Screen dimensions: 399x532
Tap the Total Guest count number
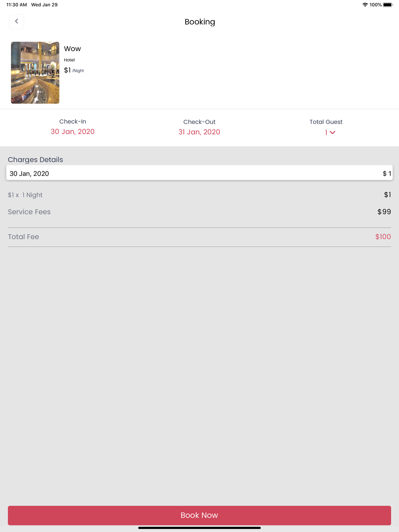click(326, 132)
